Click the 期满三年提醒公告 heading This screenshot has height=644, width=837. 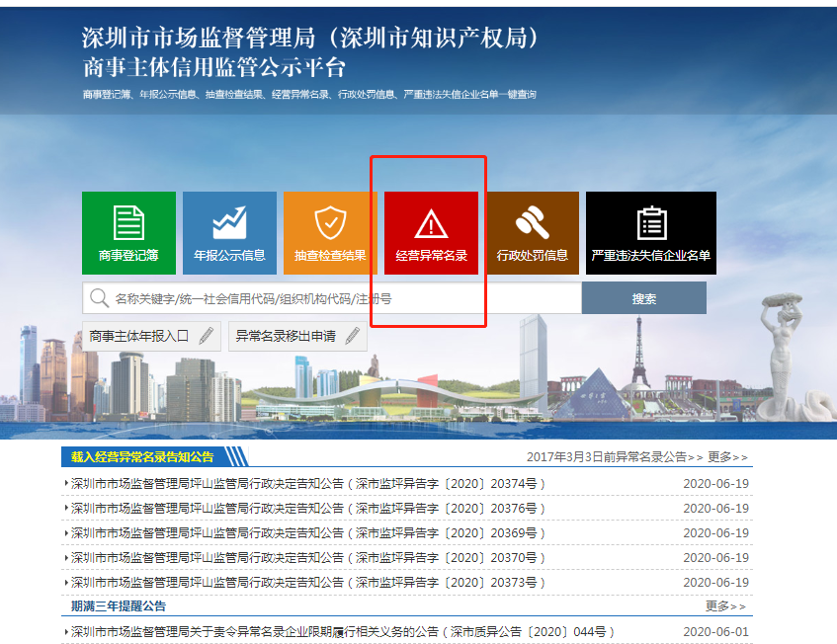(119, 606)
